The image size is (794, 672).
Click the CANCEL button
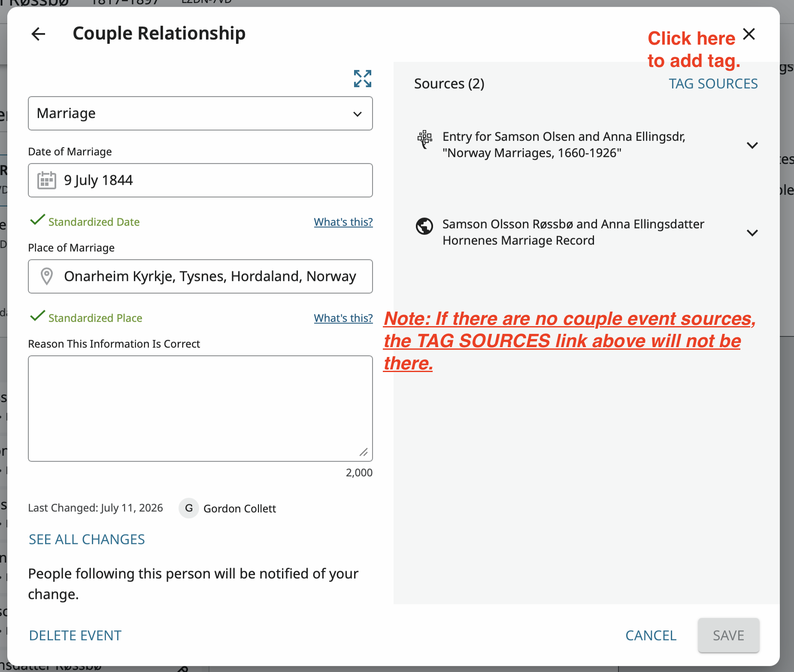pyautogui.click(x=651, y=636)
